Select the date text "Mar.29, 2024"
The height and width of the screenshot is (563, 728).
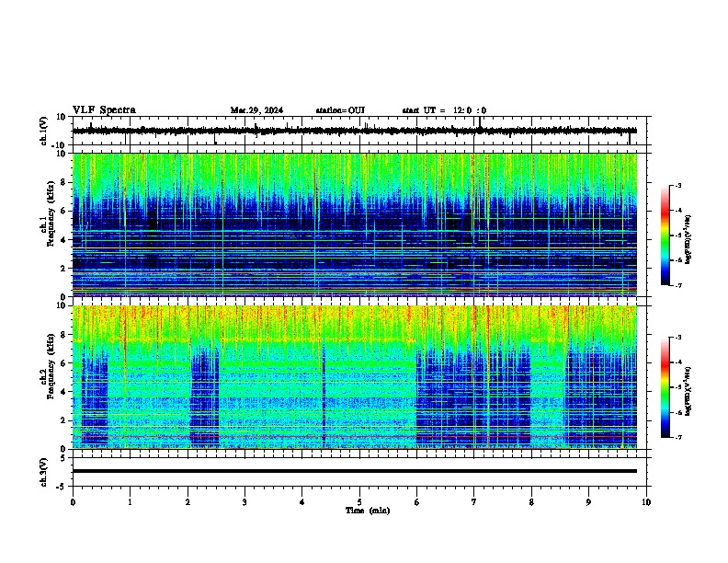tap(256, 110)
